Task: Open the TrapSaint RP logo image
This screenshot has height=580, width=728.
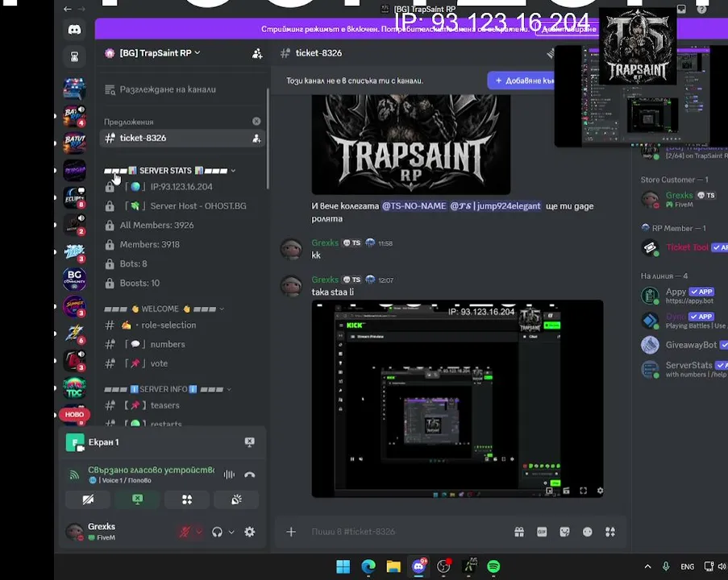Action: pyautogui.click(x=411, y=144)
